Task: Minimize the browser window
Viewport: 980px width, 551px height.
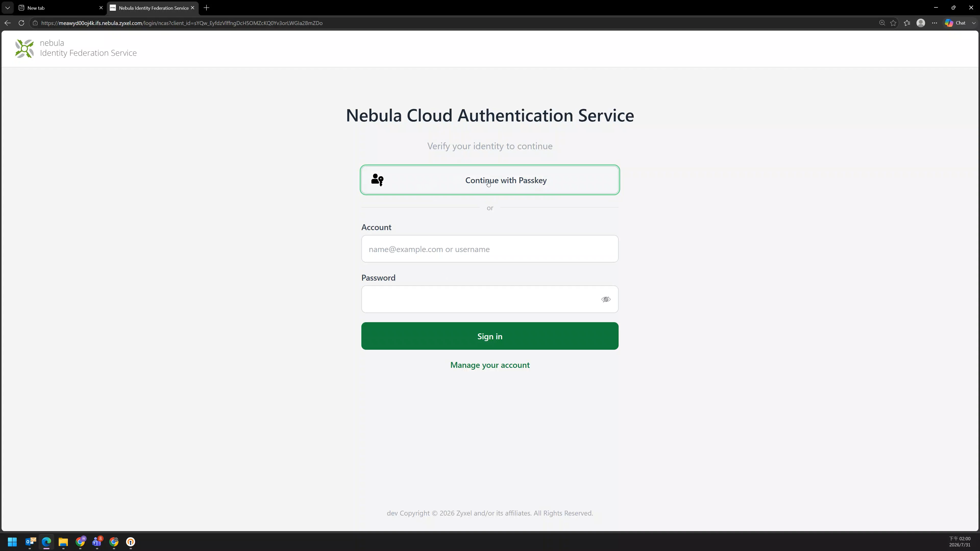Action: pyautogui.click(x=936, y=8)
